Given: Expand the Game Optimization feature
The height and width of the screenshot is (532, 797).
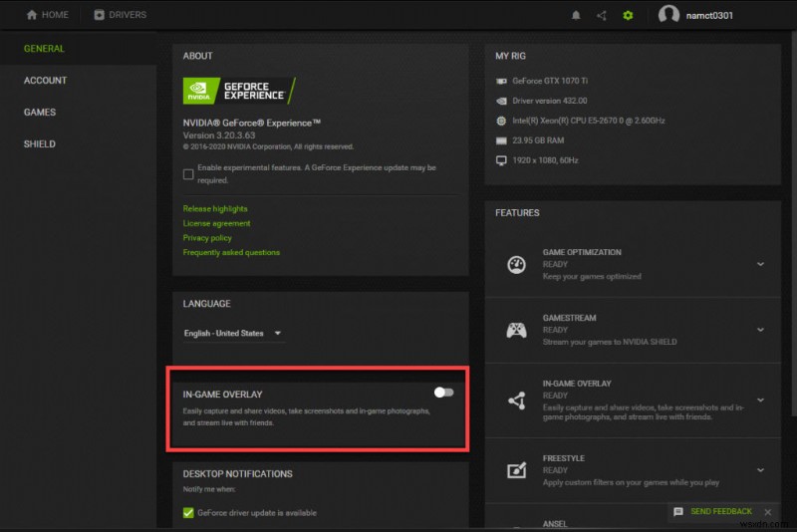Looking at the screenshot, I should pos(760,264).
